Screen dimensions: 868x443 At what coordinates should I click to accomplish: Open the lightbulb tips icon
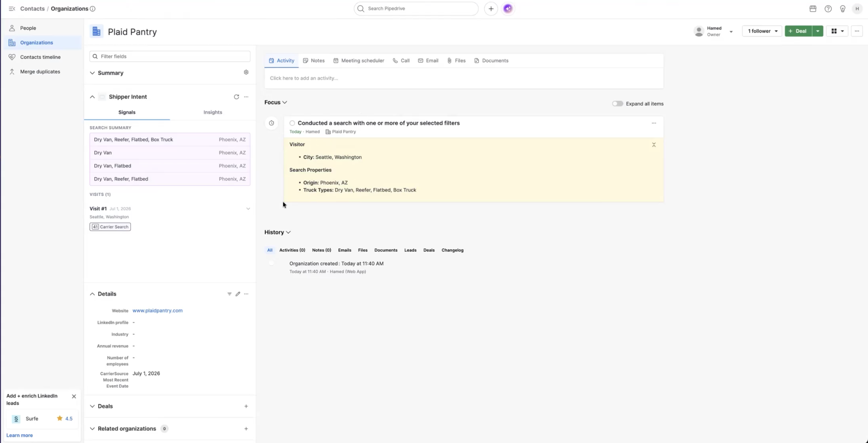point(843,9)
